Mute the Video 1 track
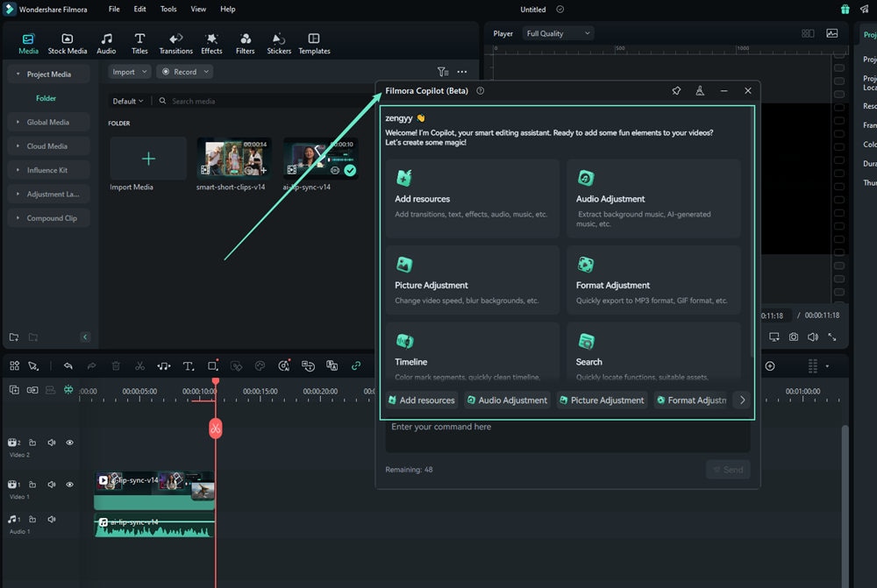 pos(52,485)
